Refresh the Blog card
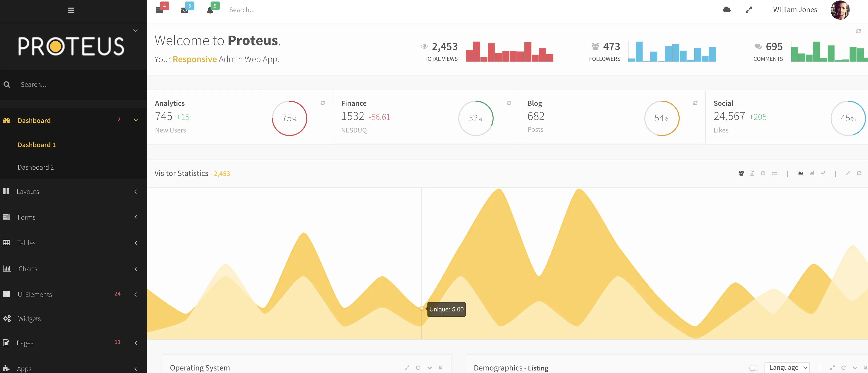The image size is (868, 373). (x=695, y=103)
